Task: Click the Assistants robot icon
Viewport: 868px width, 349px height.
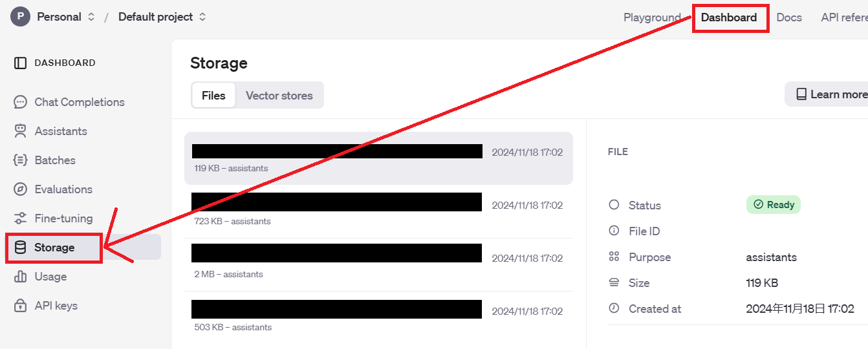Action: point(21,131)
